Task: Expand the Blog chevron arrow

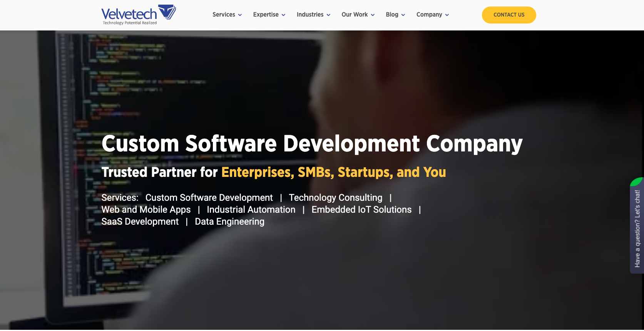Action: (403, 15)
